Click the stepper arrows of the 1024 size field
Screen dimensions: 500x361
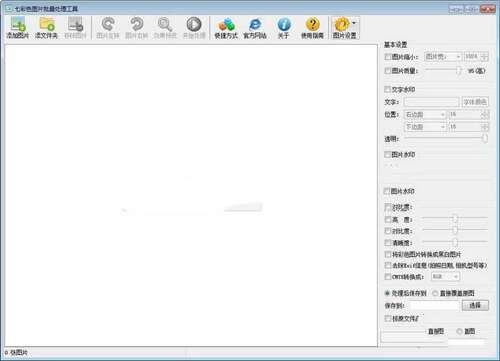tap(485, 57)
